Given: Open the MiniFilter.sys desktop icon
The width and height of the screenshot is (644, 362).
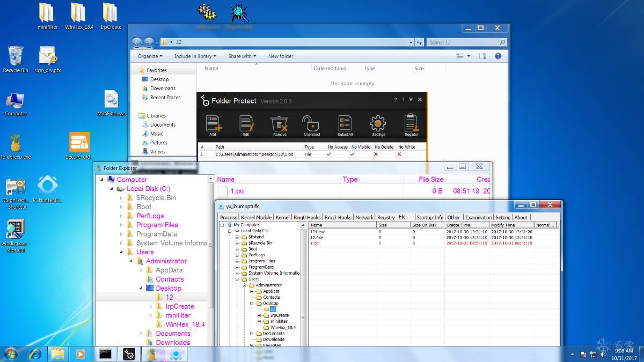Looking at the screenshot, I should tap(111, 104).
